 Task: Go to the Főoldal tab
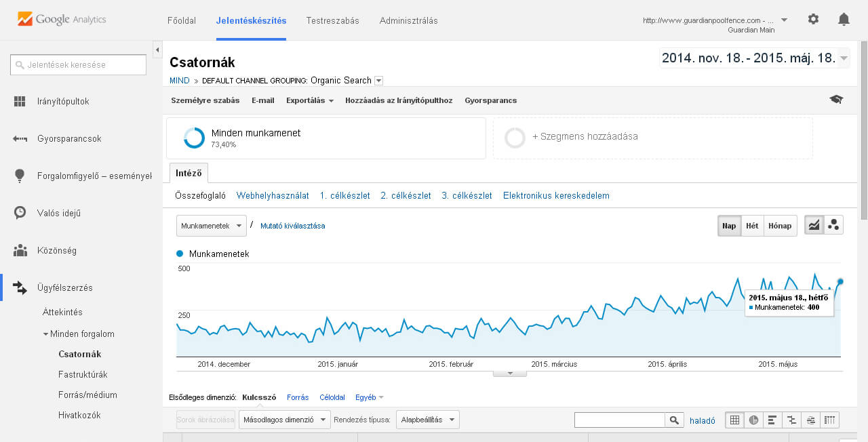(182, 20)
